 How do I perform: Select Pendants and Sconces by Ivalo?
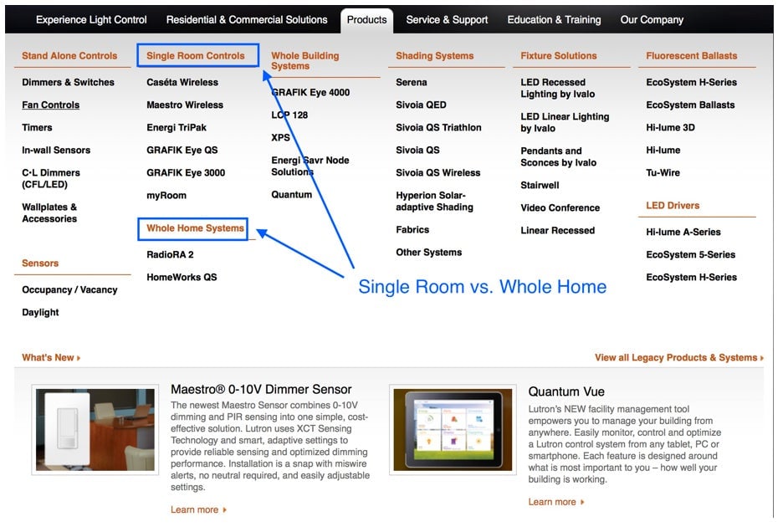pyautogui.click(x=558, y=157)
